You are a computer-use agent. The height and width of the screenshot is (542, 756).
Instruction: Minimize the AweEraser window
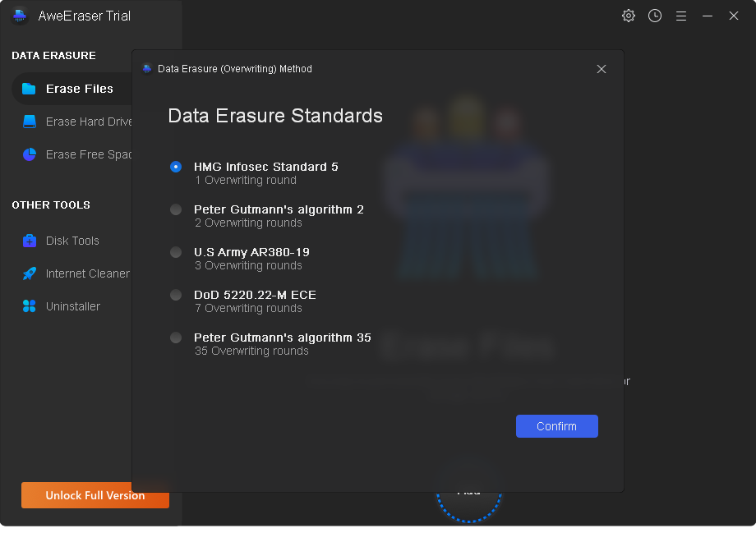708,16
